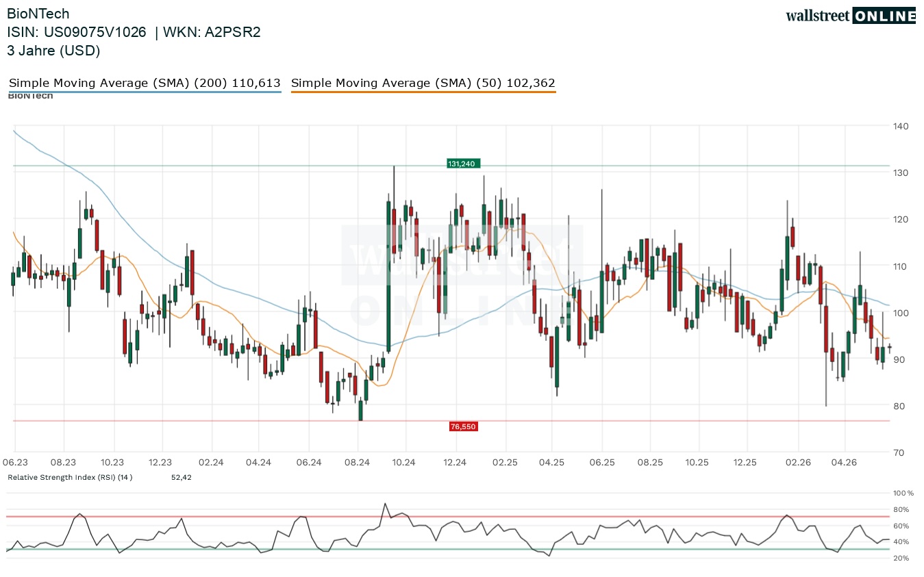Select the '3 Jahre (USD)' period label

click(54, 51)
